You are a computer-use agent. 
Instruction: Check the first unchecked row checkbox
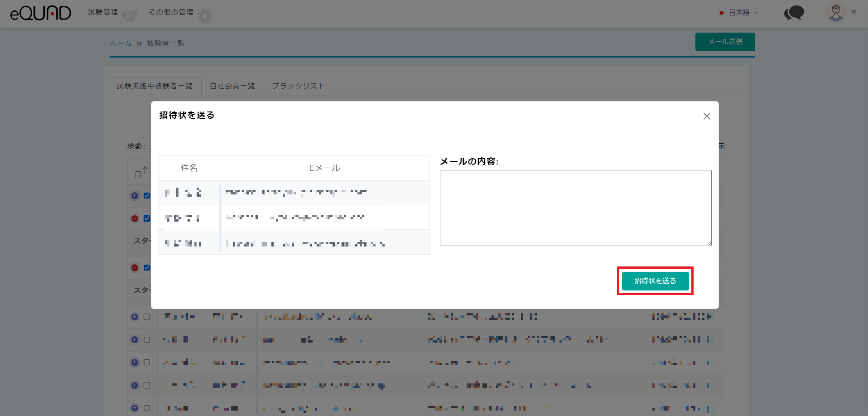147,317
